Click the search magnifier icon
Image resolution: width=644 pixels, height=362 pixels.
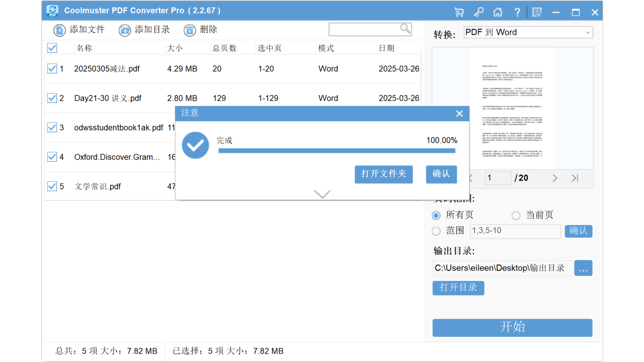pos(405,29)
